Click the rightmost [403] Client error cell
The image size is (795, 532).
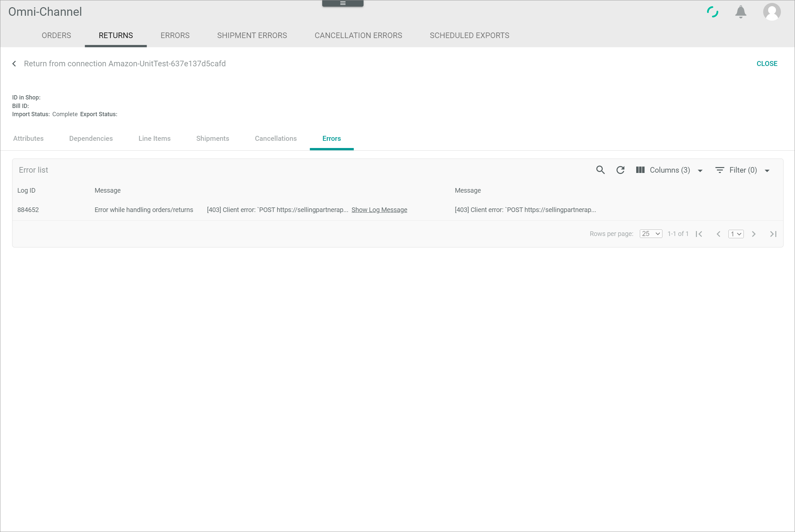coord(525,210)
